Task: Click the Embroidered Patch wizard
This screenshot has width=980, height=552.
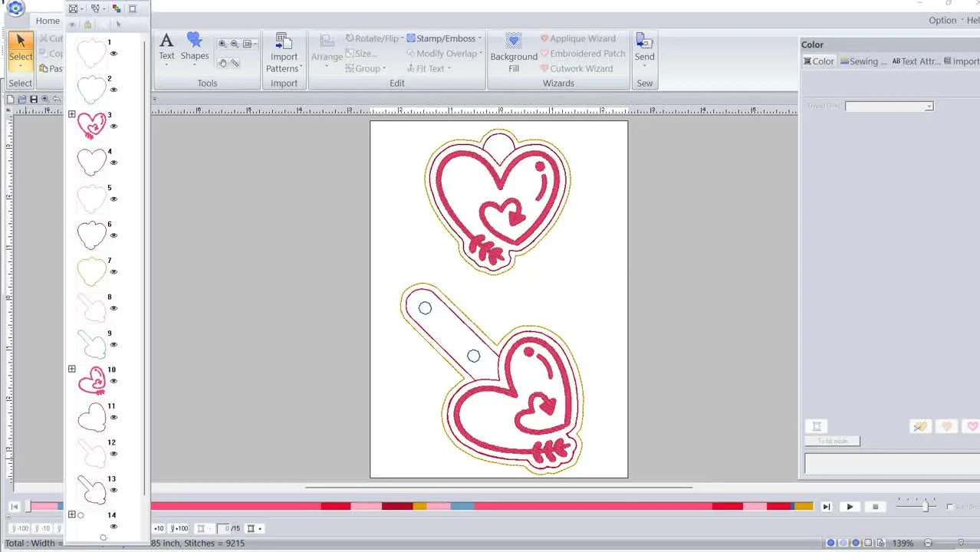Action: pos(582,53)
